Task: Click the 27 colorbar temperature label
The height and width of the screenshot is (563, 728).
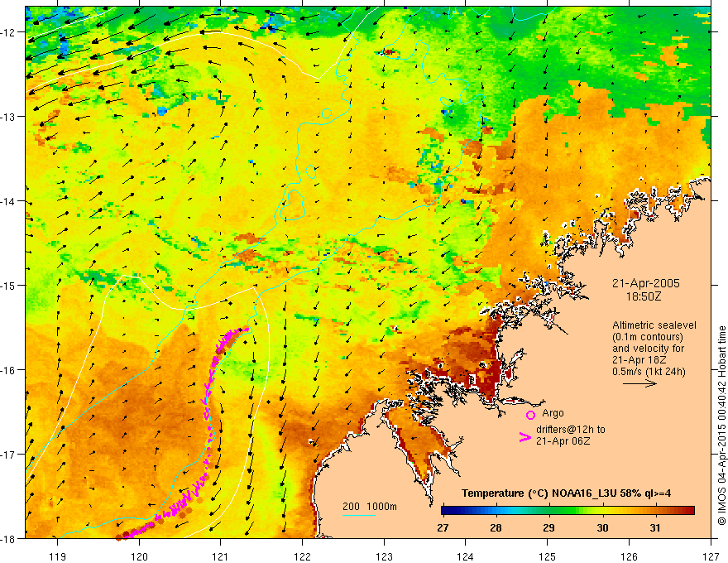Action: click(443, 527)
